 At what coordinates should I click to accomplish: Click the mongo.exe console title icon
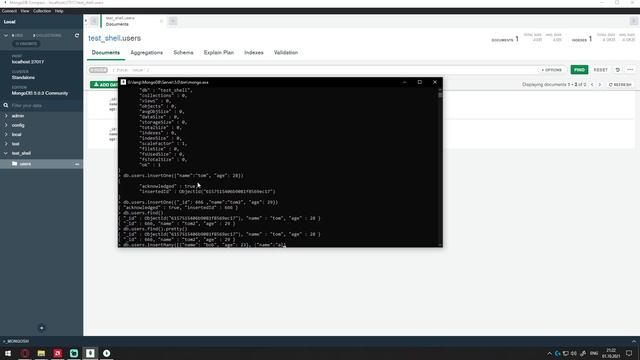(x=123, y=82)
